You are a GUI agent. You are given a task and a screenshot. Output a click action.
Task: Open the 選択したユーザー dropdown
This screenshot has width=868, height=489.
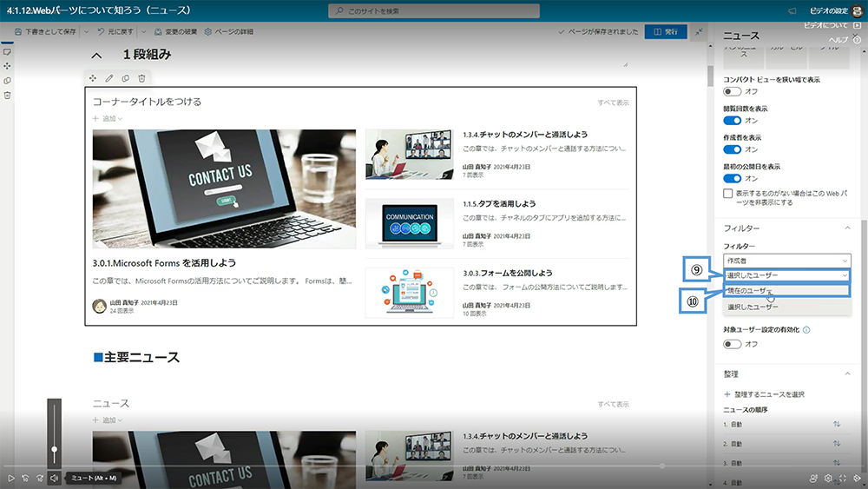[x=786, y=275]
